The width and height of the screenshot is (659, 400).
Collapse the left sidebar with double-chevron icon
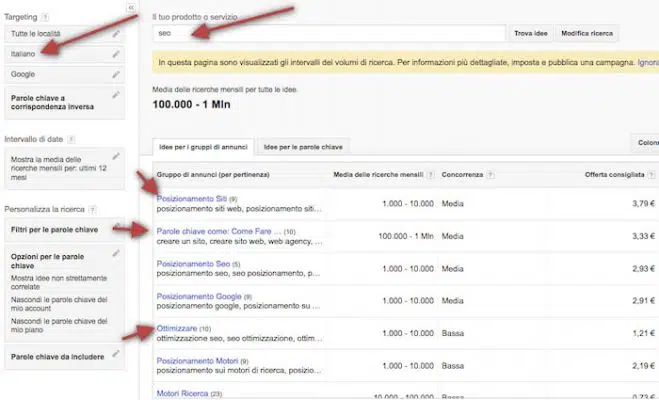coord(131,8)
